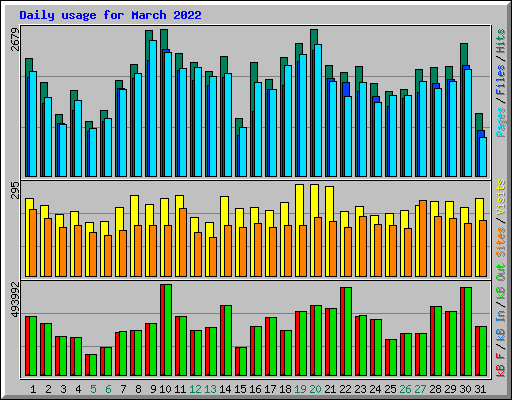The image size is (512, 400).
Task: Click the 'Daily usage for March 2022' title
Action: pos(110,15)
